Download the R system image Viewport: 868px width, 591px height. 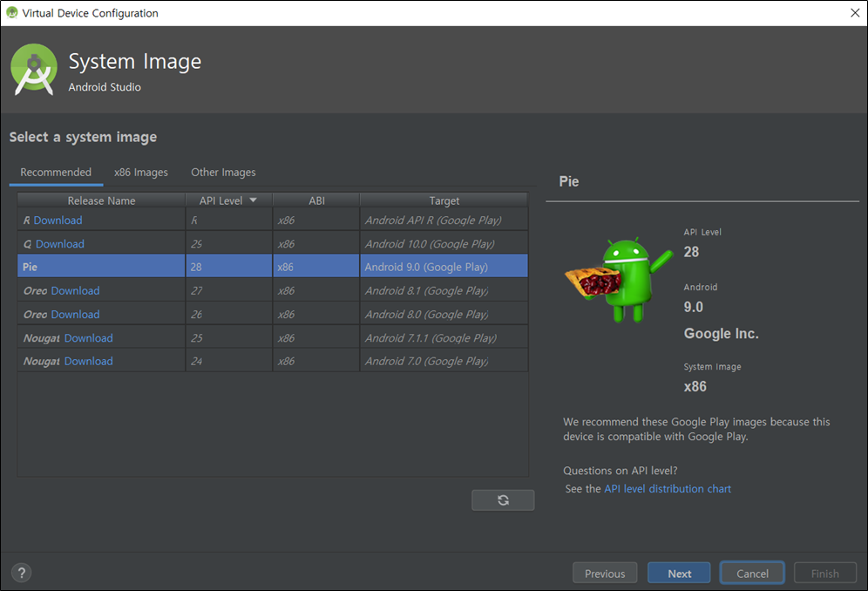coord(58,220)
